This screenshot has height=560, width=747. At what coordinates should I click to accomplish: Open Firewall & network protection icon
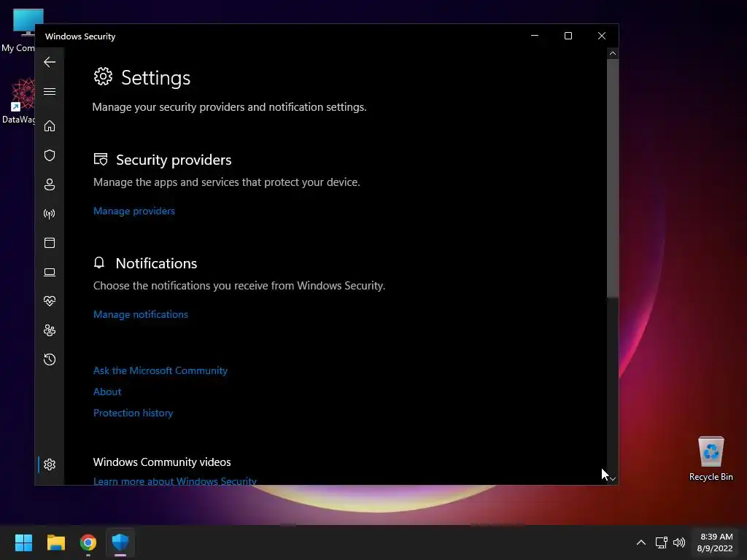(50, 214)
